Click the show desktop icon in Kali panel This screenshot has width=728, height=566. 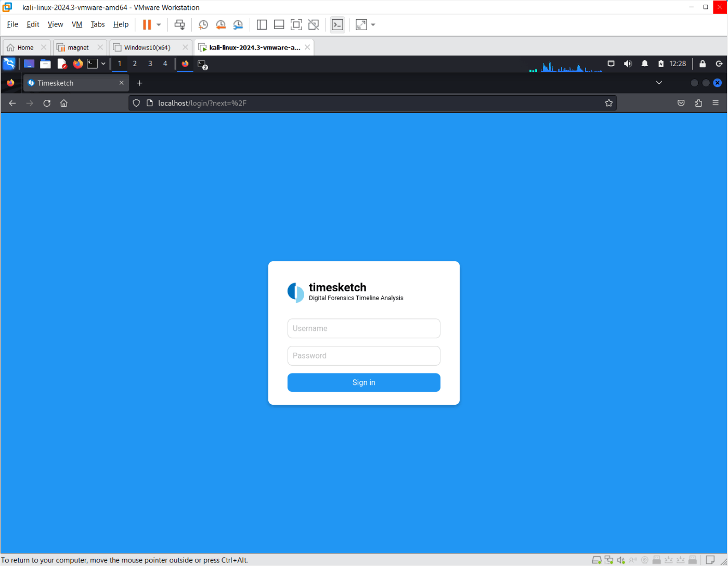point(29,63)
